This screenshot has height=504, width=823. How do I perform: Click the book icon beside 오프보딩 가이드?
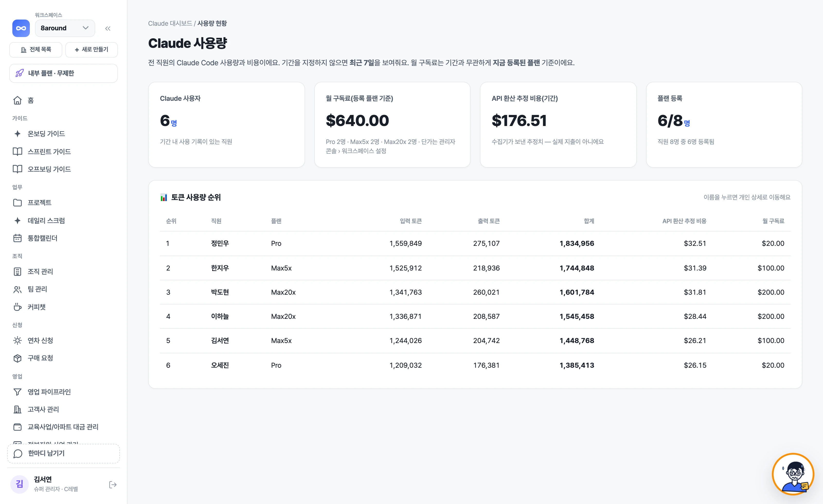[17, 169]
